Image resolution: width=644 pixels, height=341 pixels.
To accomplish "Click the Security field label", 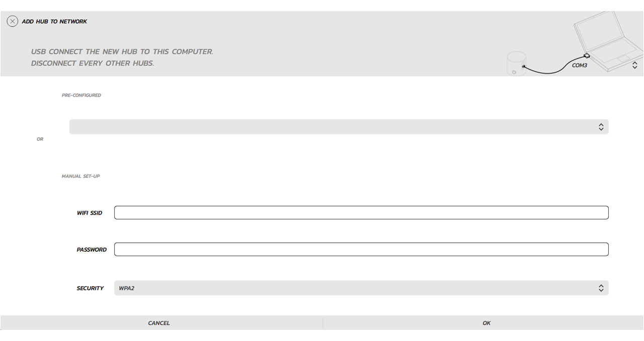I will click(90, 288).
